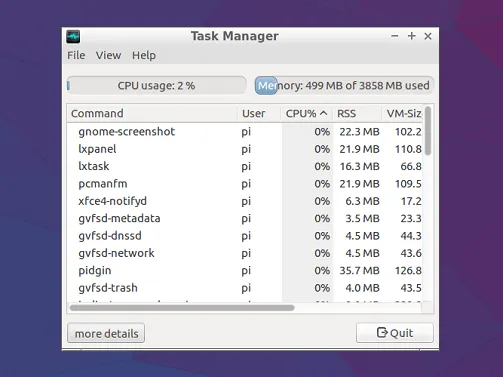Sort by the User column header
This screenshot has width=503, height=377.
259,113
